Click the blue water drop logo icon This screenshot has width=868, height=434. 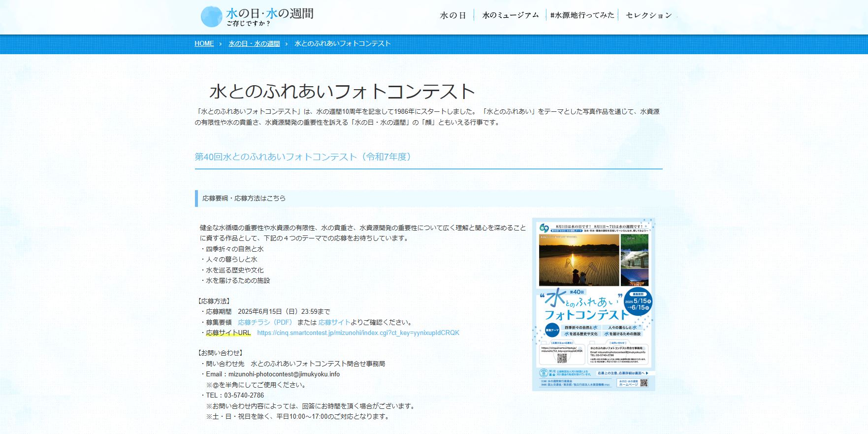212,17
